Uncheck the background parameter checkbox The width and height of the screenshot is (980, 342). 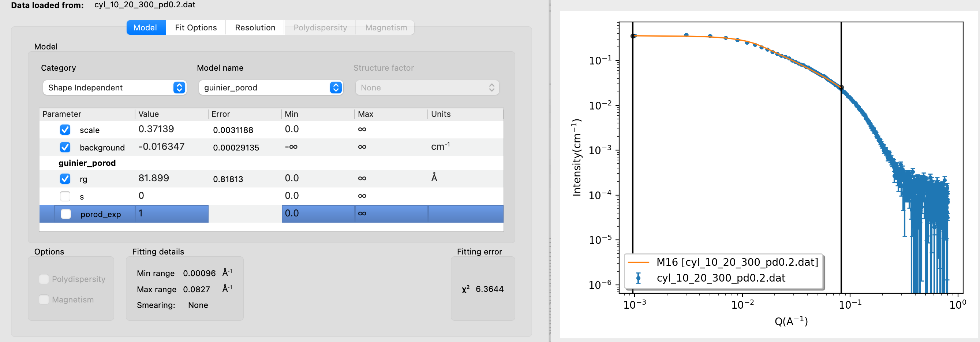pos(65,148)
